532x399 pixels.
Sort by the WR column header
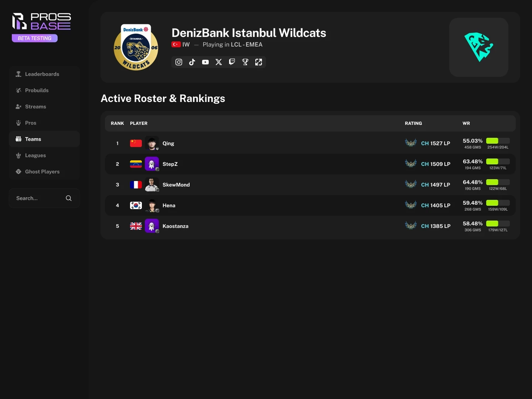(466, 123)
